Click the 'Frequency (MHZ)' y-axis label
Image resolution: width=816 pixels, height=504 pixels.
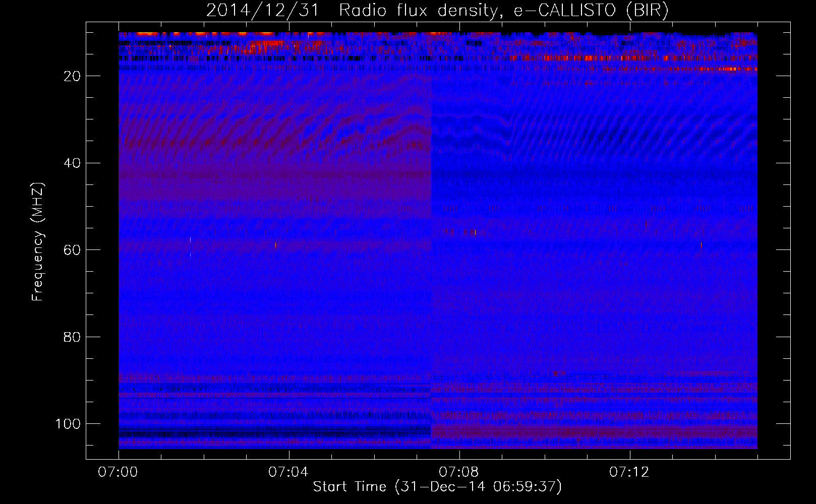click(38, 241)
